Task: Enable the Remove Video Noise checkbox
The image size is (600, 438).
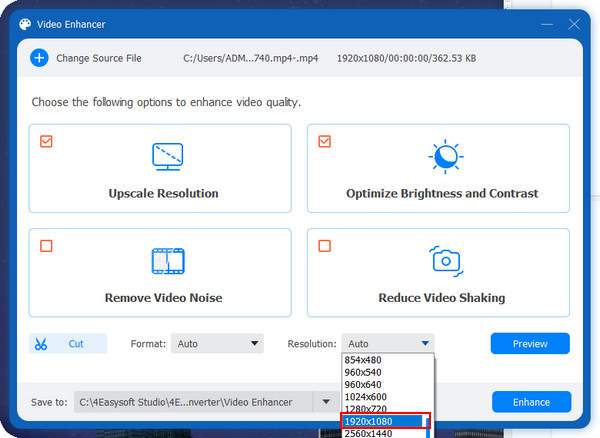Action: click(x=46, y=246)
